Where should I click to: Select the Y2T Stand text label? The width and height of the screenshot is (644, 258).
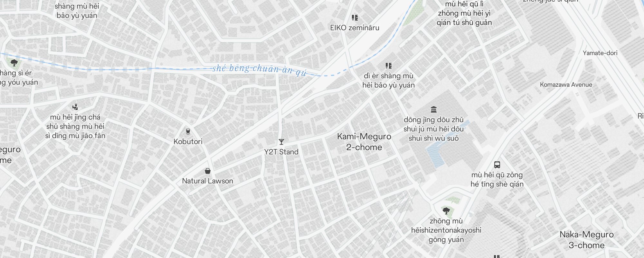tap(281, 152)
